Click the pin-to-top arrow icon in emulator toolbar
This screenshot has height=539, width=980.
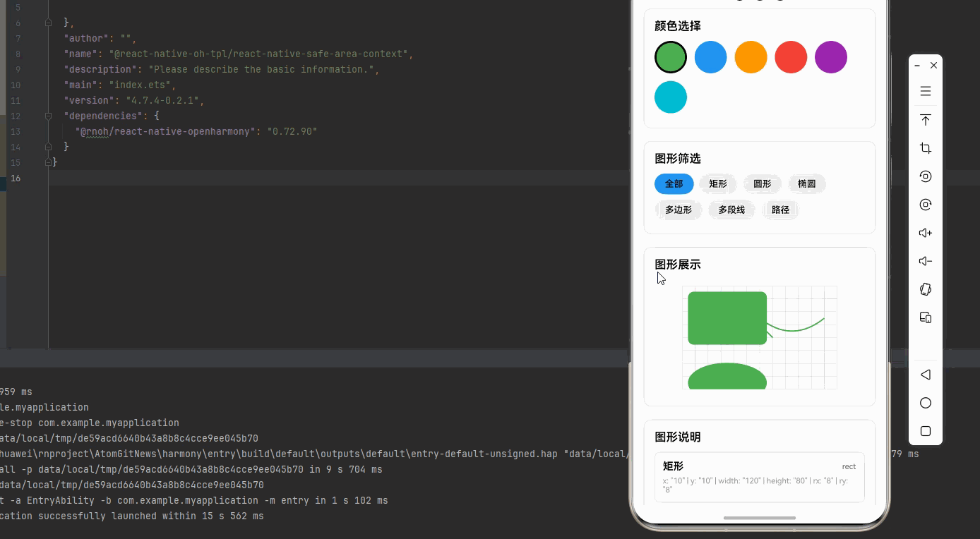(x=926, y=120)
